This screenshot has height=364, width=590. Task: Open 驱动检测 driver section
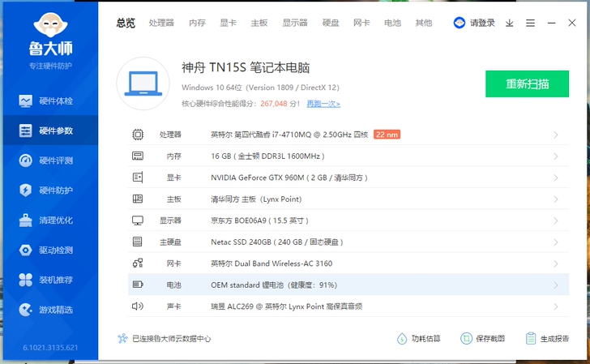pyautogui.click(x=50, y=250)
